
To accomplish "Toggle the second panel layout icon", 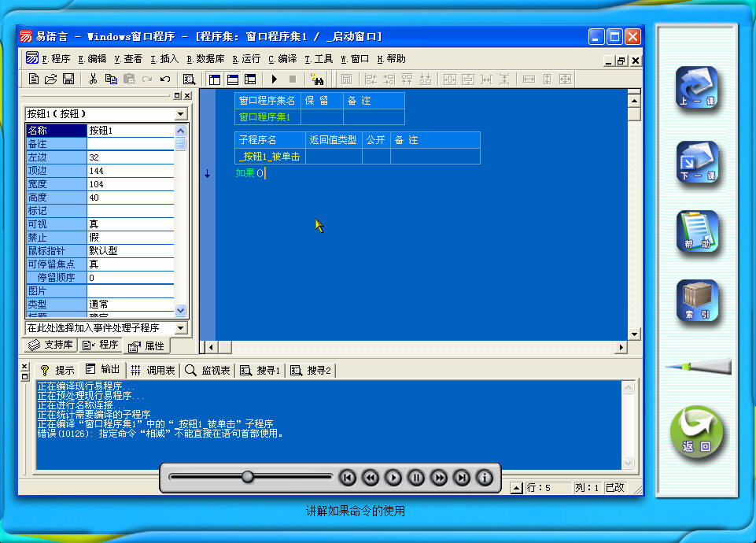I will pyautogui.click(x=232, y=79).
